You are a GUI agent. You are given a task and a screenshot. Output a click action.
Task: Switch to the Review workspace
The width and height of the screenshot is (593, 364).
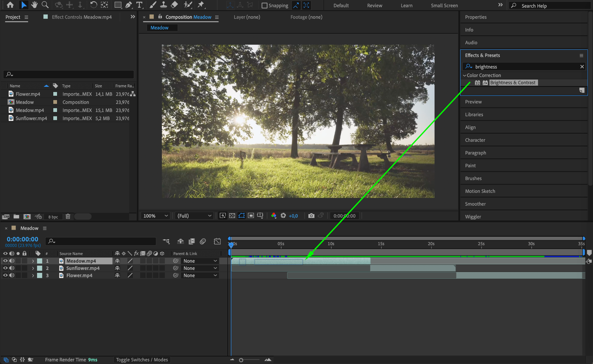(374, 5)
